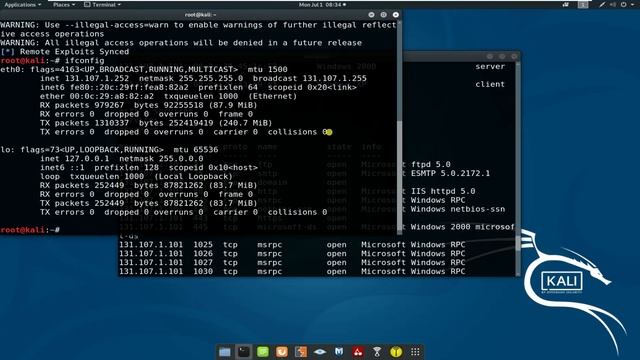Launch the blue M Metasploit dock icon
640x360 pixels.
point(339,352)
